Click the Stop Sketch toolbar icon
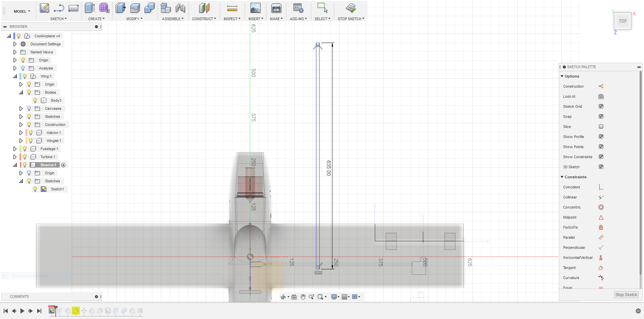Screen dimensions: 644x319 (351, 8)
